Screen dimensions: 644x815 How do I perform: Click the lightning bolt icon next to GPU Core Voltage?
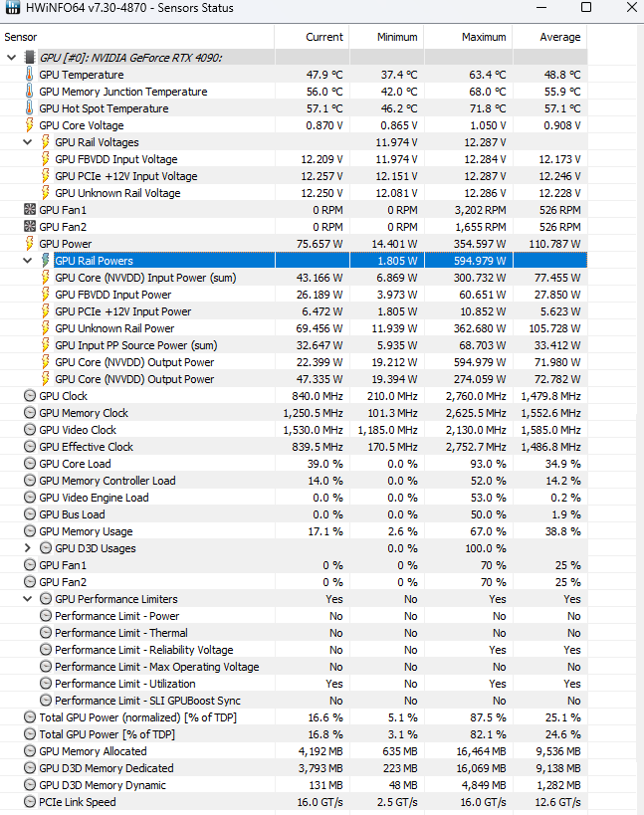(x=29, y=125)
